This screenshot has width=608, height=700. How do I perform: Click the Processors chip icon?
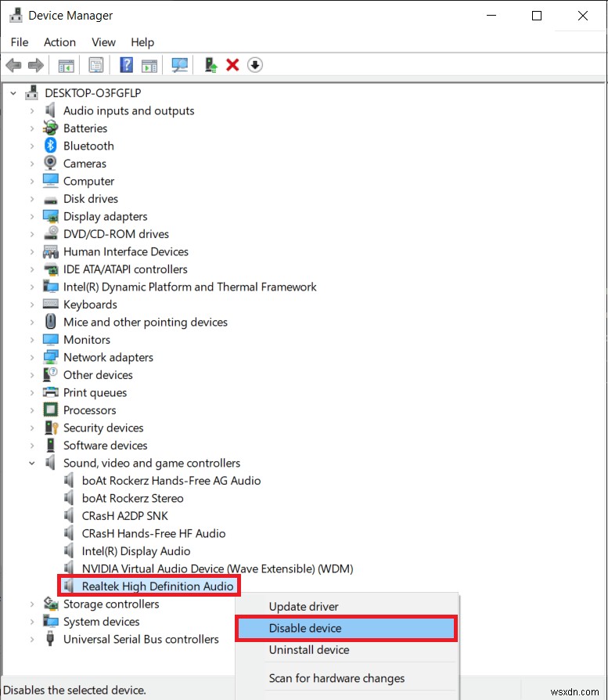[x=50, y=410]
